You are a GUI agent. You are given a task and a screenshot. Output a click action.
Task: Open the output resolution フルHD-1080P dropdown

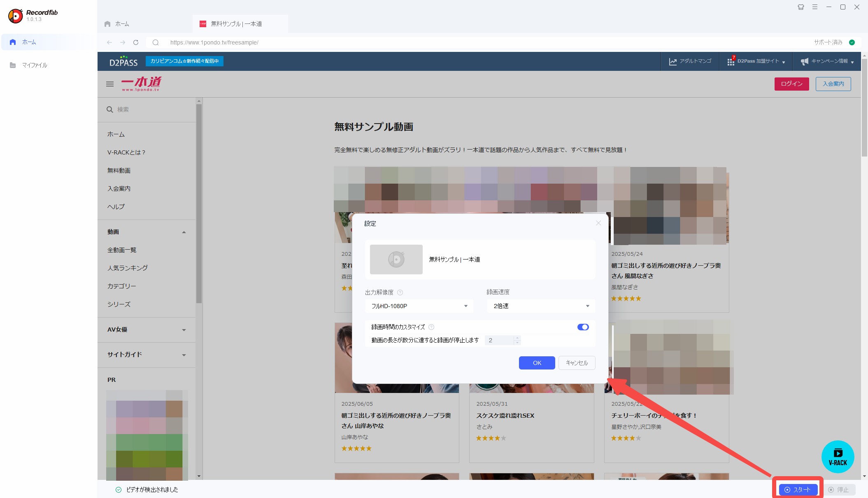point(419,306)
